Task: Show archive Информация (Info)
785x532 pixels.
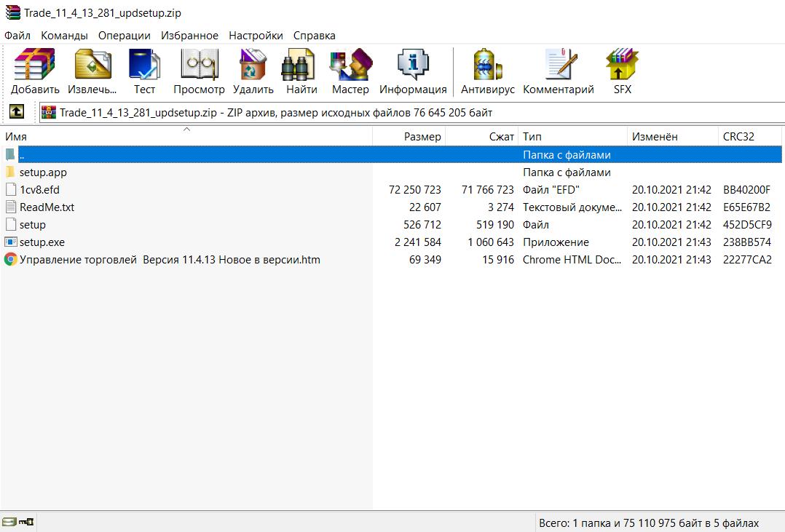Action: click(x=413, y=71)
